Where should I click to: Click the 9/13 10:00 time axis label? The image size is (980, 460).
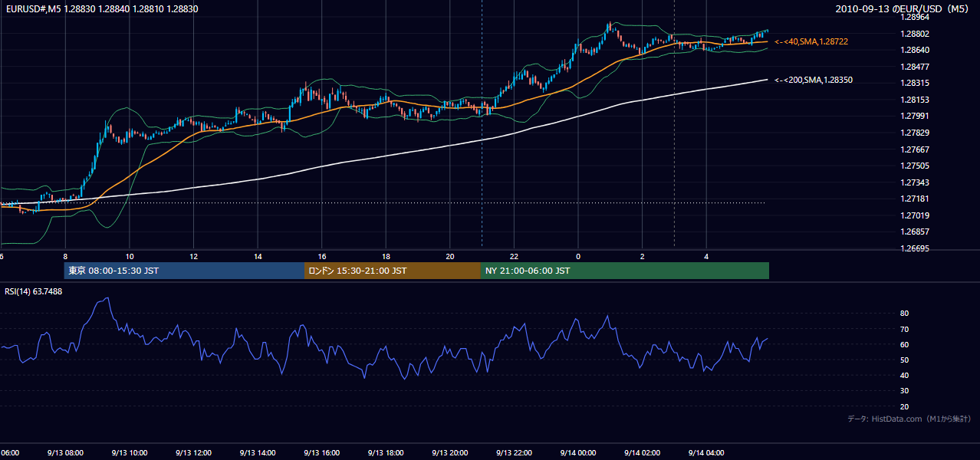point(130,453)
